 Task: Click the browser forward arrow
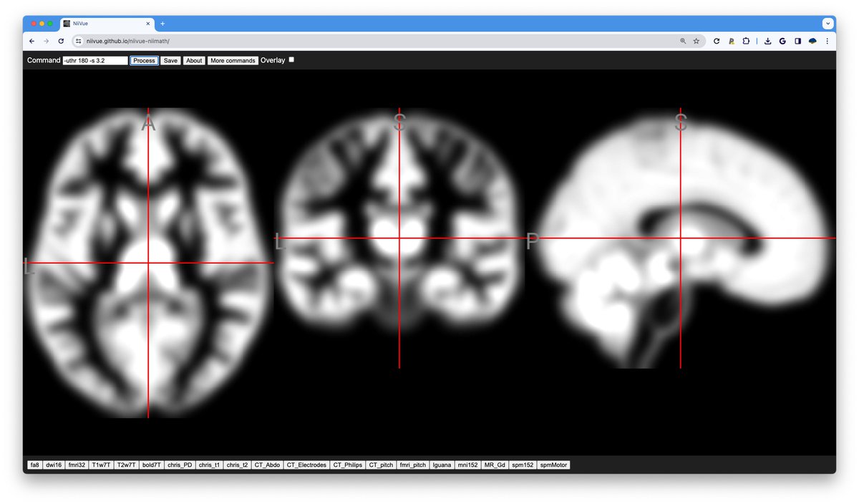(x=46, y=41)
